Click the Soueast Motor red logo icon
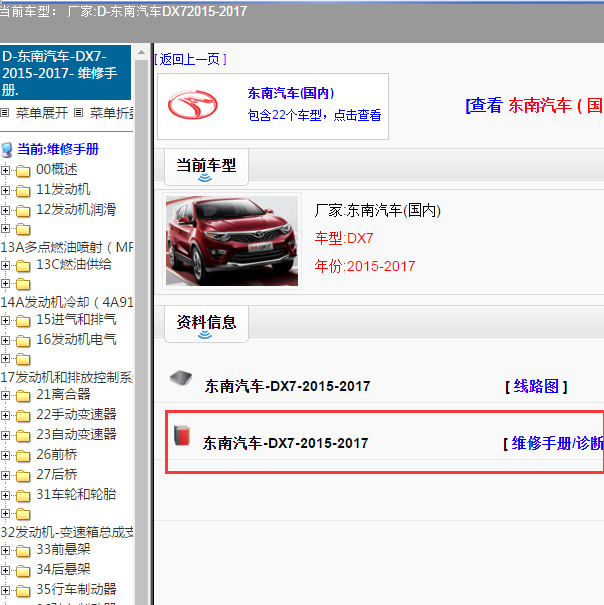The image size is (604, 605). (193, 105)
